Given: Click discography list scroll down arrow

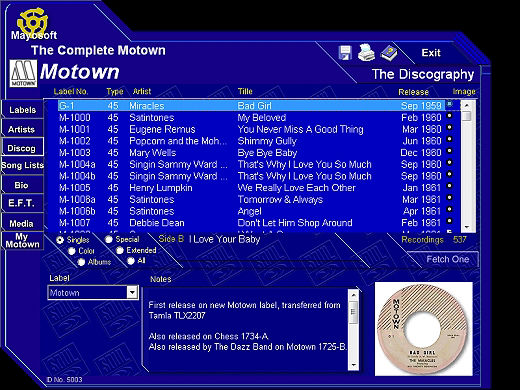Looking at the screenshot, I should pos(467,227).
